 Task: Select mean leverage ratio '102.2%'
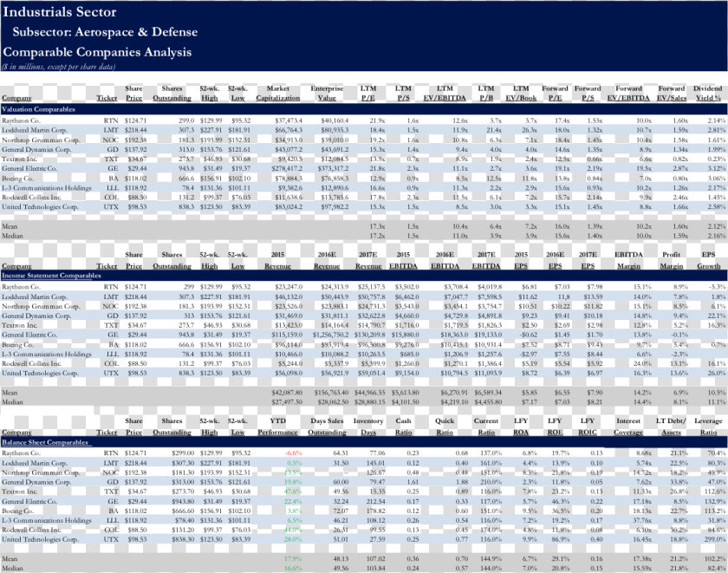(716, 558)
